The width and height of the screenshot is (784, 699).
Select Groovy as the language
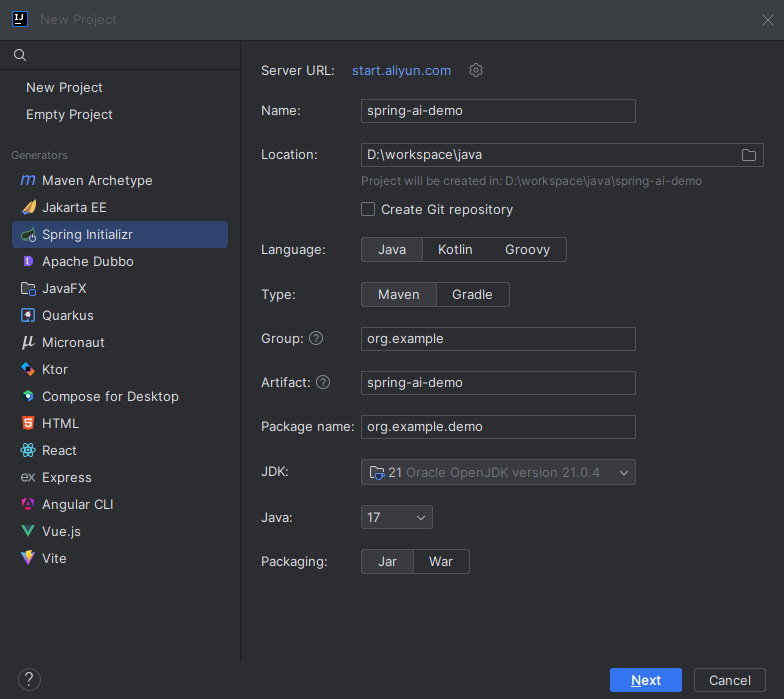(x=527, y=250)
